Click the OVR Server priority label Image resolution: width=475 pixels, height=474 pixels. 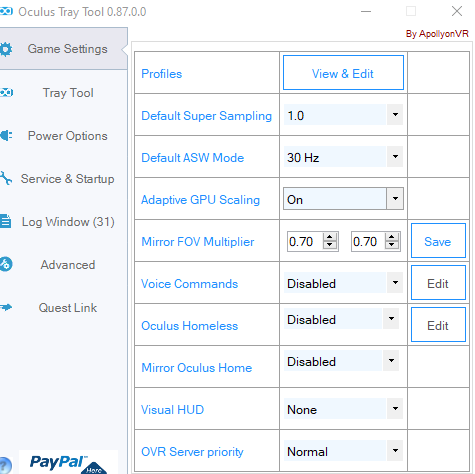[x=192, y=452]
